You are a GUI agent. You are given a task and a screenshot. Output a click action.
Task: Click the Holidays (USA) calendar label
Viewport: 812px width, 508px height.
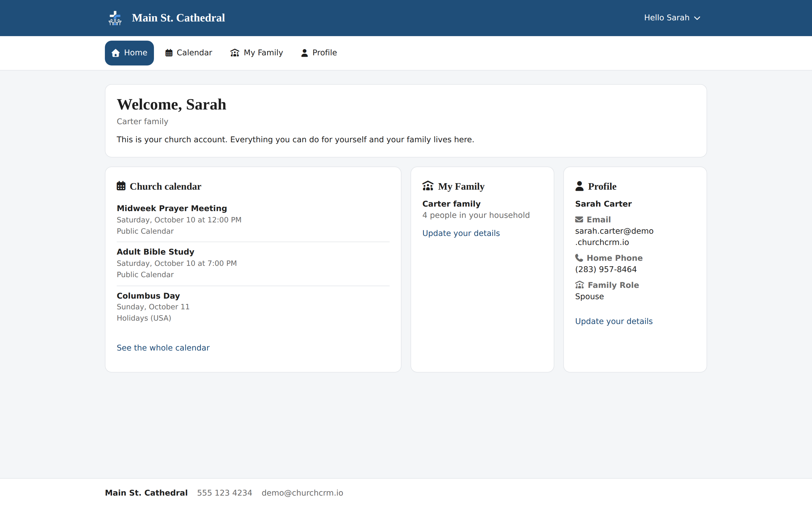[144, 318]
